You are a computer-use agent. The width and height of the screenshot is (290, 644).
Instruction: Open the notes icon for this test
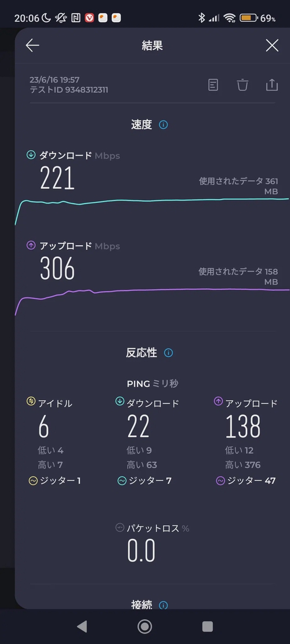[213, 85]
